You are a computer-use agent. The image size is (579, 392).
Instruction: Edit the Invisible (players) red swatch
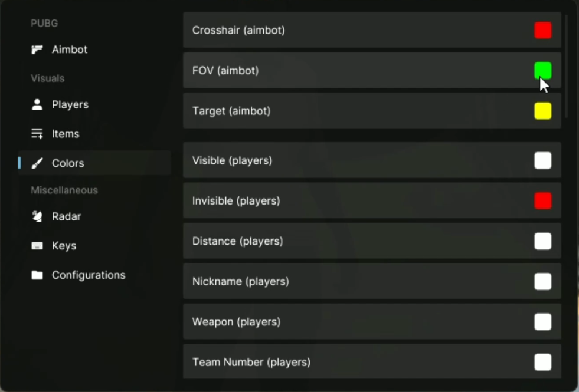tap(543, 201)
